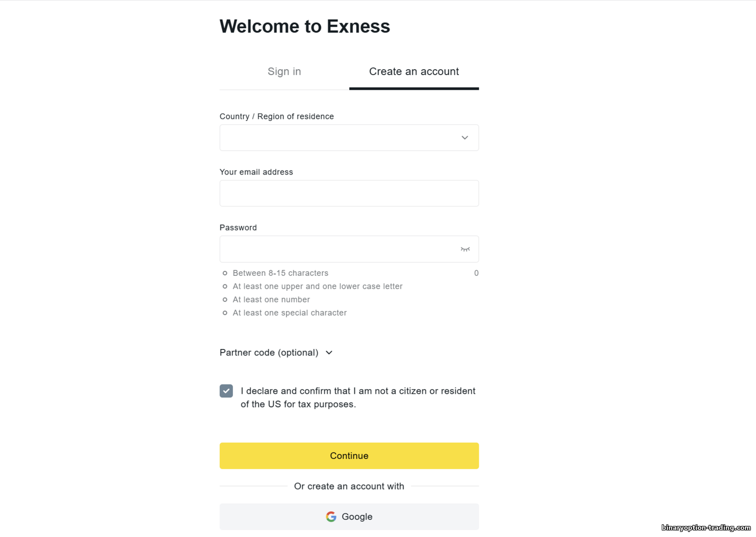Viewport: 756px width, 537px height.
Task: Click the password character counter showing 0
Action: pos(476,273)
